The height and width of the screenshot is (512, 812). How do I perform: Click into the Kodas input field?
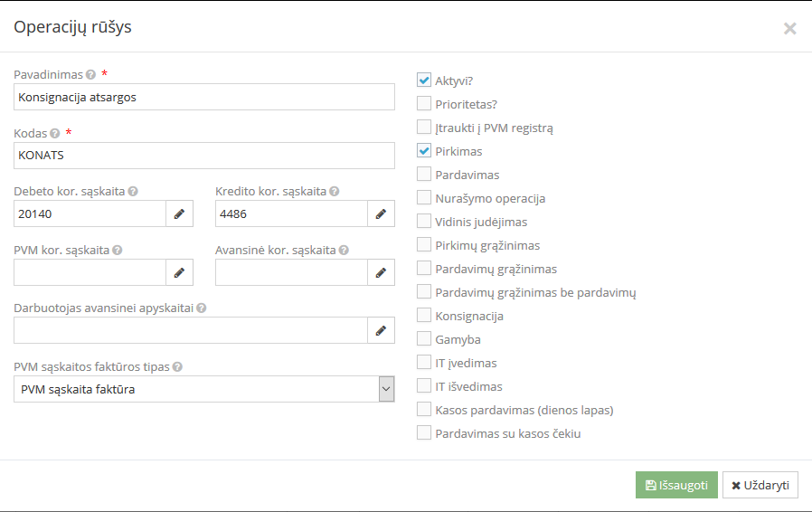click(204, 156)
